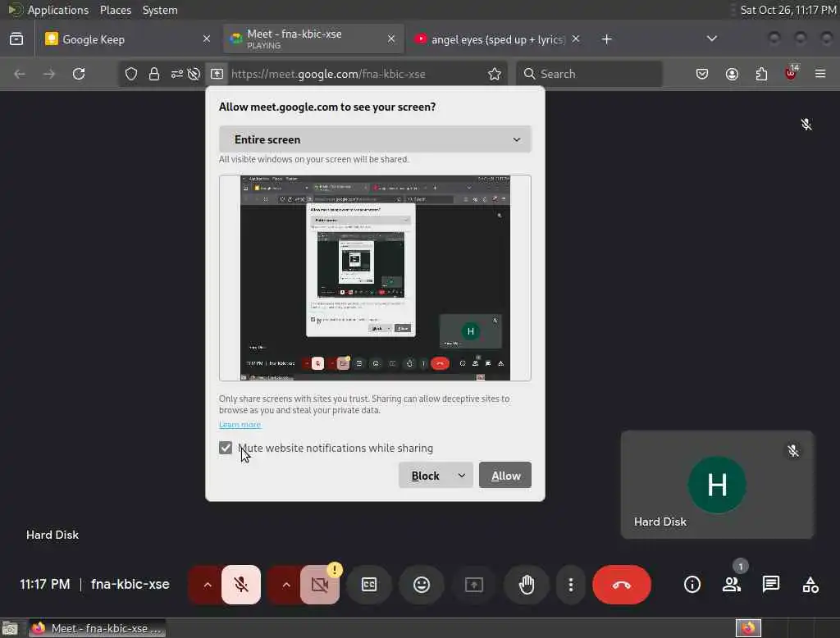Click the screen share preview thumbnail
The height and width of the screenshot is (638, 840).
point(375,278)
